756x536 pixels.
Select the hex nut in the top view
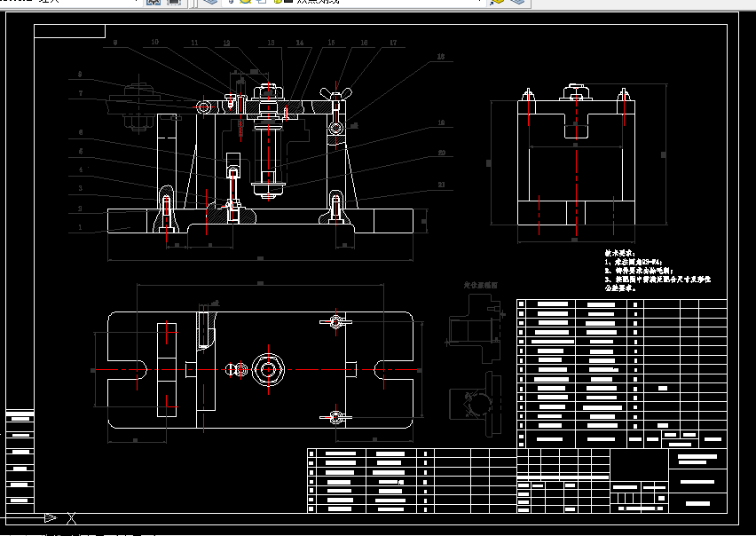[x=268, y=370]
